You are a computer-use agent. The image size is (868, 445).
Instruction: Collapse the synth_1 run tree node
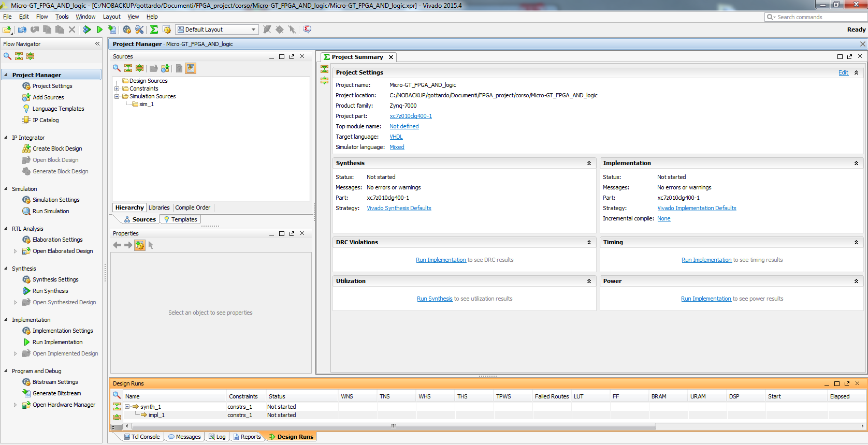pos(127,407)
